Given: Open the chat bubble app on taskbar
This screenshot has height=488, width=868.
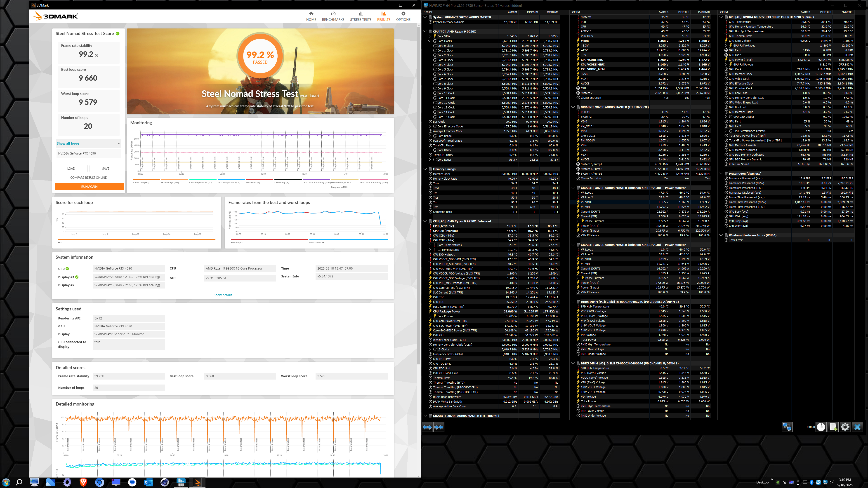Looking at the screenshot, I should pyautogui.click(x=132, y=482).
